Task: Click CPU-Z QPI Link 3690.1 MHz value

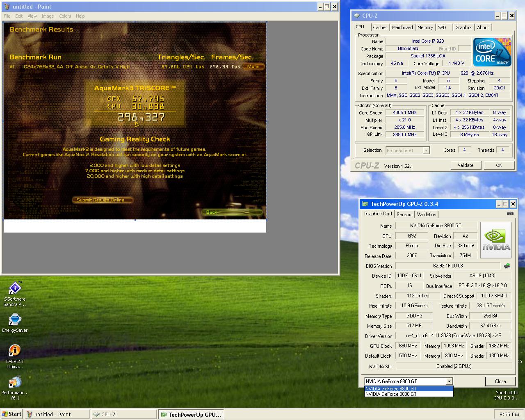Action: [x=404, y=135]
